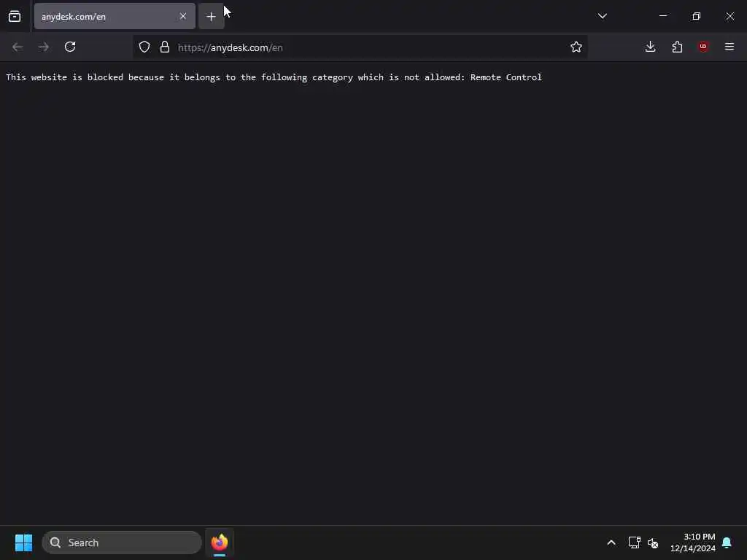Open the Firefox downloads panel
747x560 pixels.
pos(650,47)
